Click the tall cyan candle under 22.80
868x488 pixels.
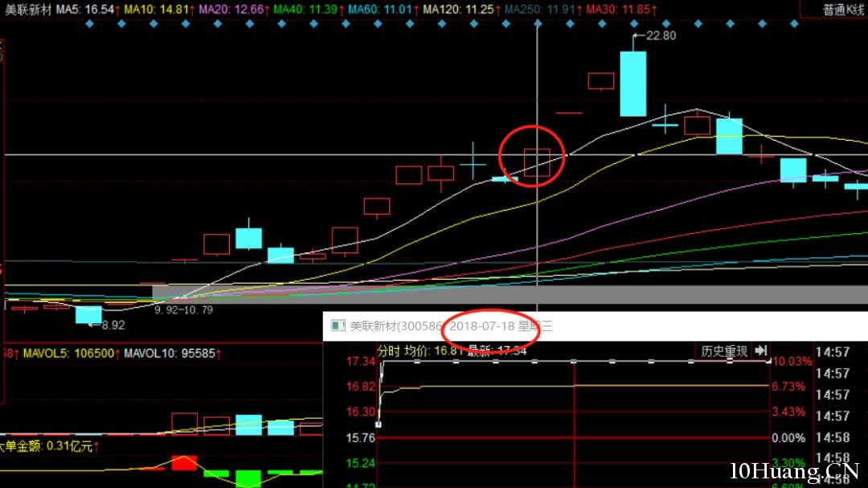[633, 84]
